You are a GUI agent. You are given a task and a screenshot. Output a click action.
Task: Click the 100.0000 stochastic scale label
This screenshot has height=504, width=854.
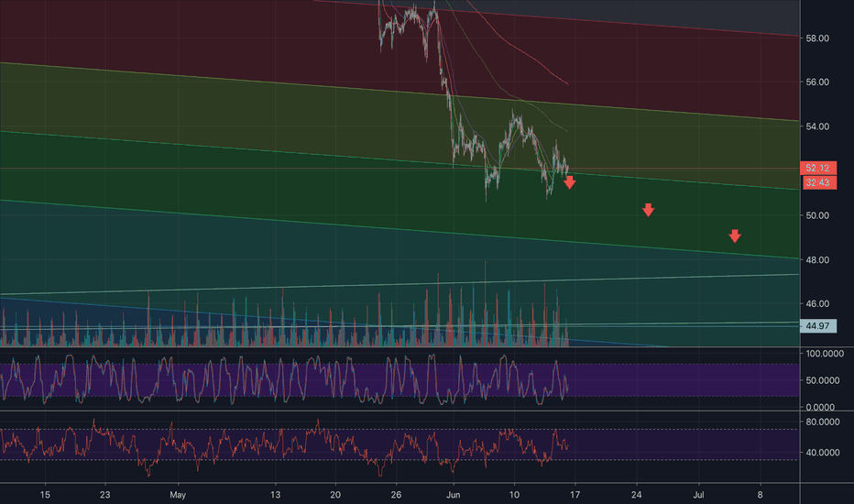825,354
